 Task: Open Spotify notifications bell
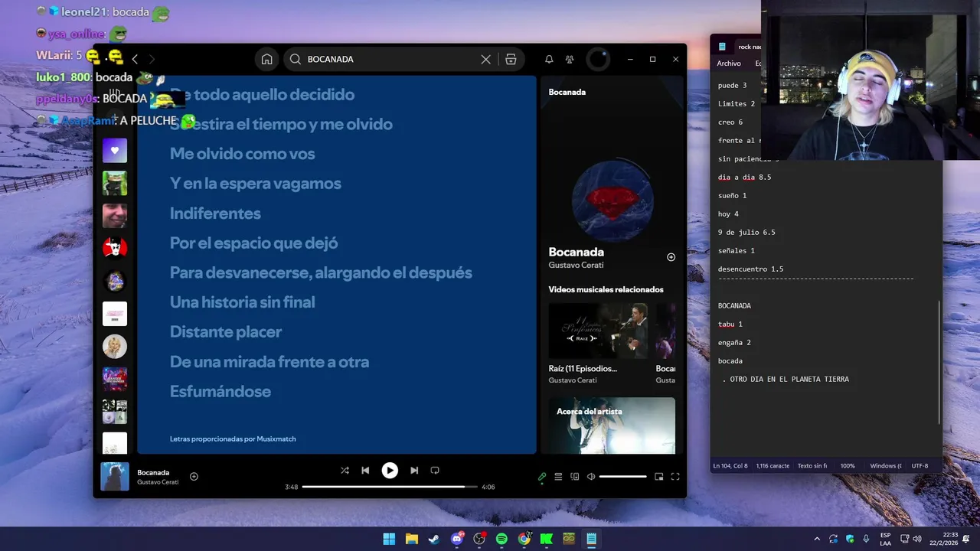549,59
